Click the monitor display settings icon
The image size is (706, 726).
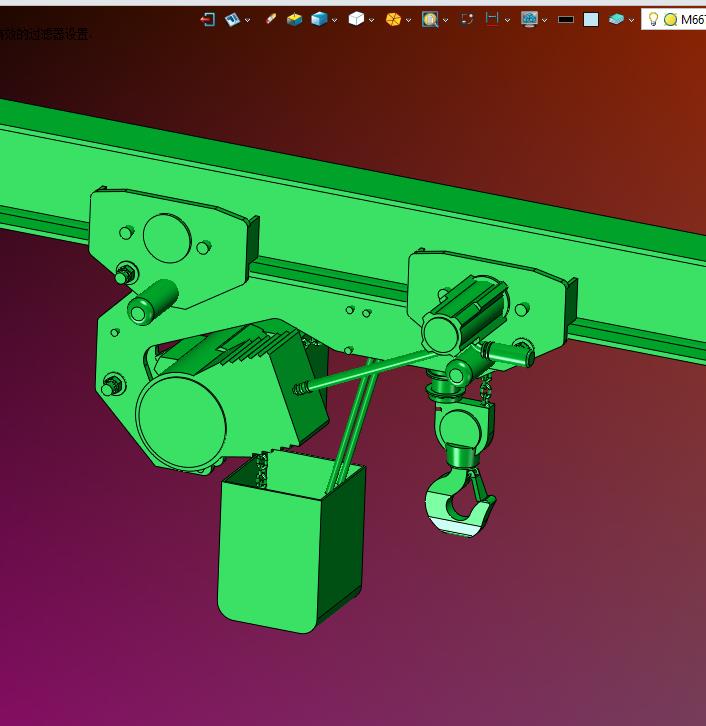click(x=529, y=19)
